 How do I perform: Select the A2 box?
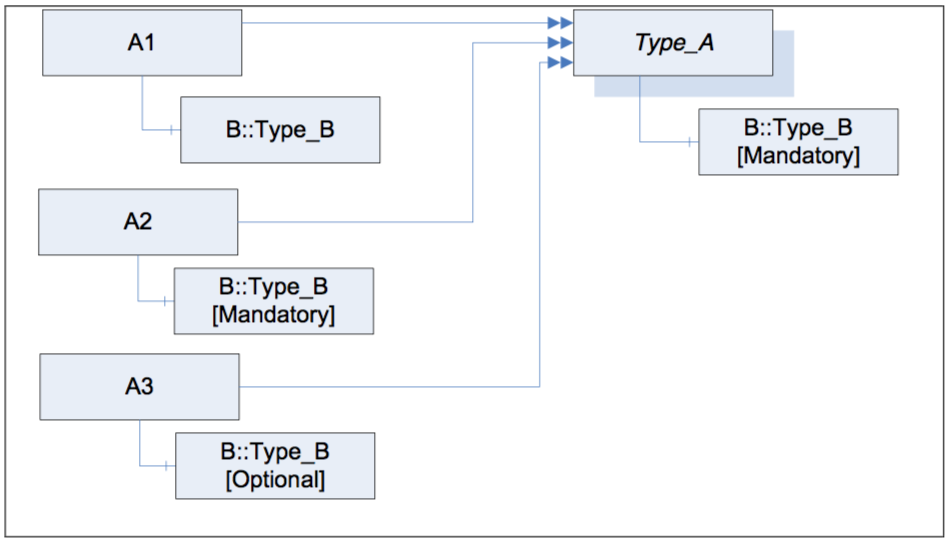click(138, 221)
